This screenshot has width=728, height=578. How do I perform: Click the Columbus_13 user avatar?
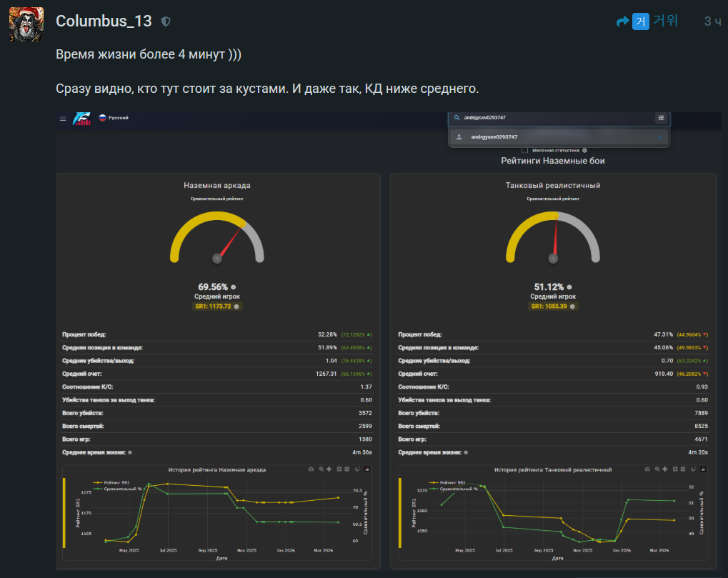point(26,23)
